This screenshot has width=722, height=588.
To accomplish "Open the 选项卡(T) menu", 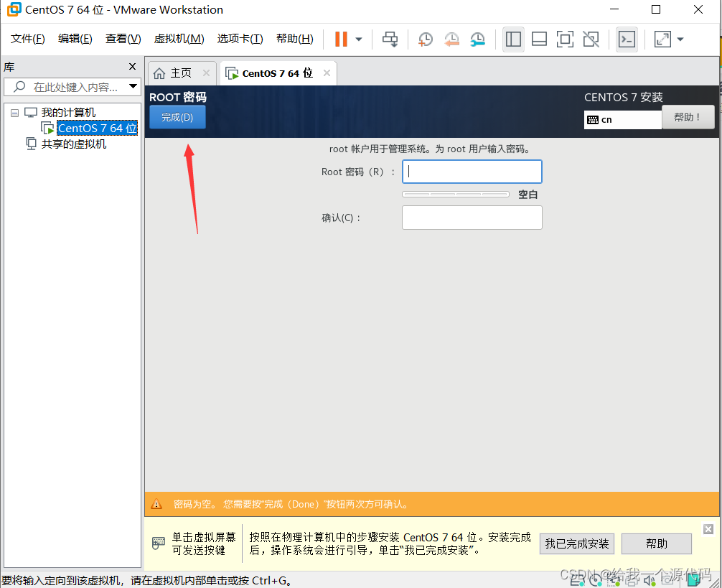I will point(240,39).
